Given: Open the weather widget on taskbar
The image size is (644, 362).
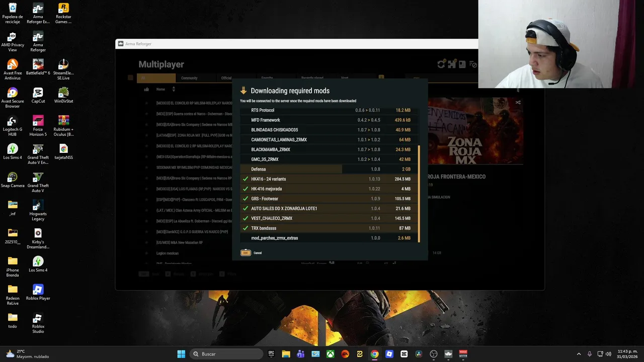Looking at the screenshot, I should [28, 354].
